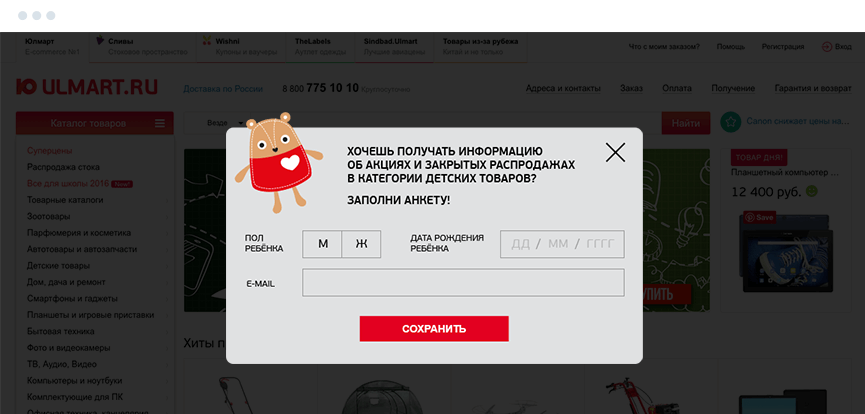Focus the E-mail input field
Image resolution: width=865 pixels, height=414 pixels.
tap(463, 283)
